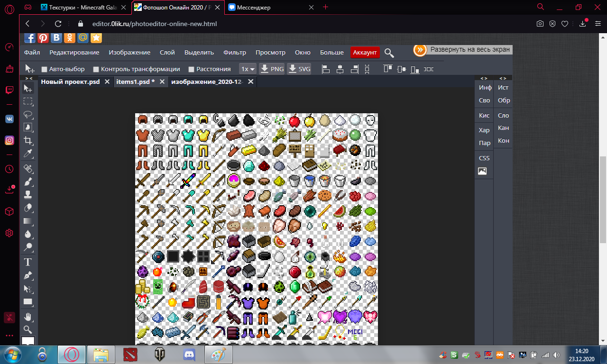Expand the Ист panel column arrows
The width and height of the screenshot is (607, 364).
(503, 78)
